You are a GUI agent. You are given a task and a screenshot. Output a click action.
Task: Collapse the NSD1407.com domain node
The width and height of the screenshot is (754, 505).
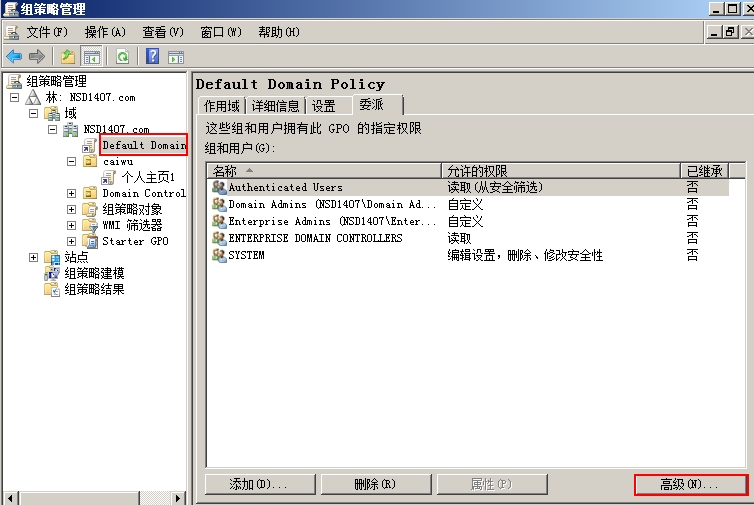(x=52, y=129)
